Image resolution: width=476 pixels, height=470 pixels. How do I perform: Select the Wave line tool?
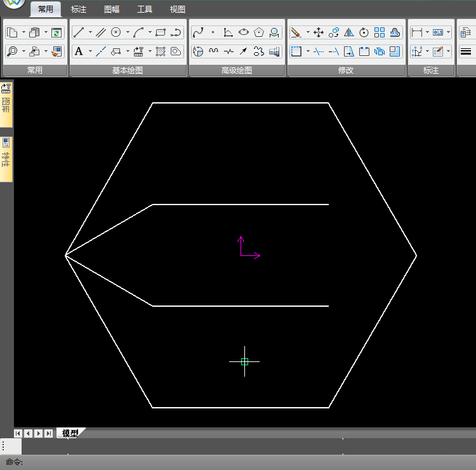213,51
